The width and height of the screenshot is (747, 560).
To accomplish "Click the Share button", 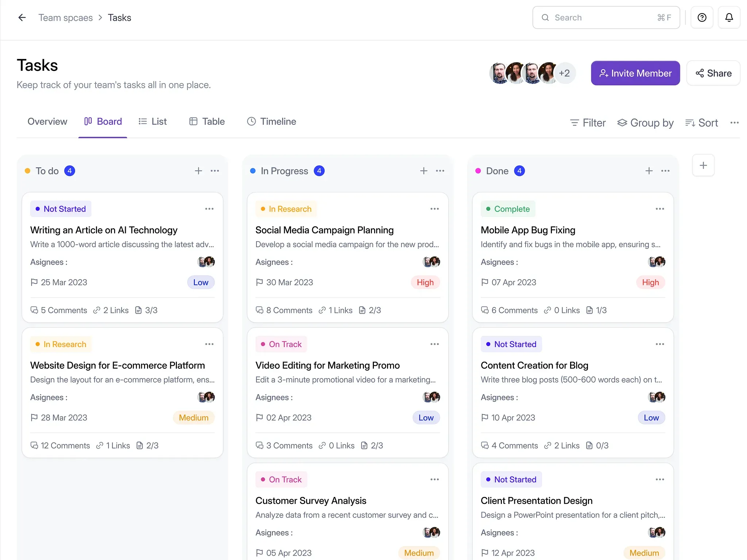I will 713,73.
